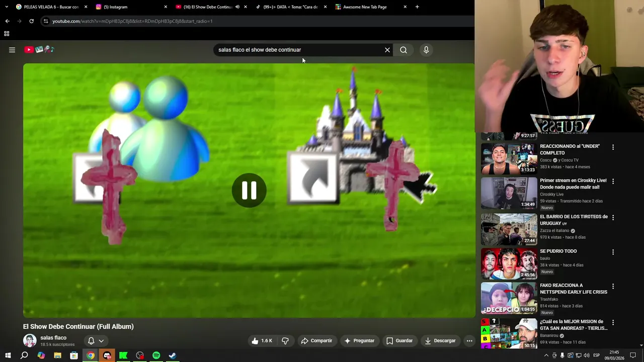The width and height of the screenshot is (644, 362).
Task: Show hidden system tray icons
Action: (546, 355)
